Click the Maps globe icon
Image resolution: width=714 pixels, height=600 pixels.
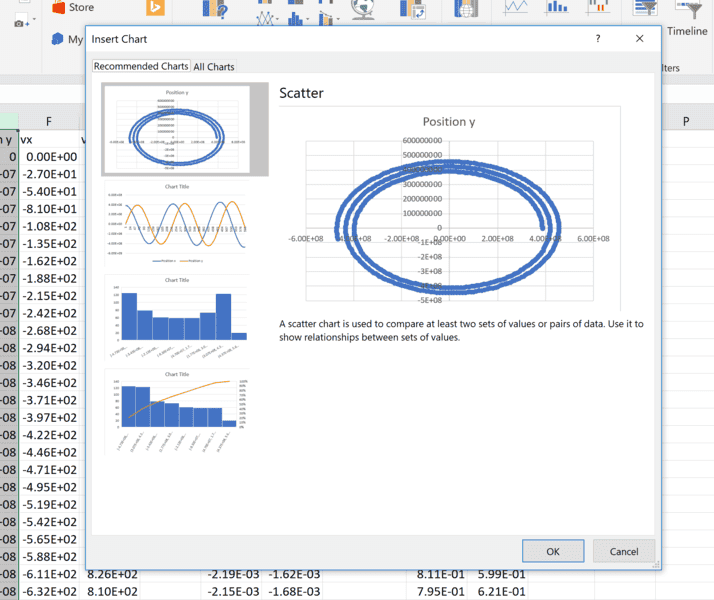click(362, 10)
